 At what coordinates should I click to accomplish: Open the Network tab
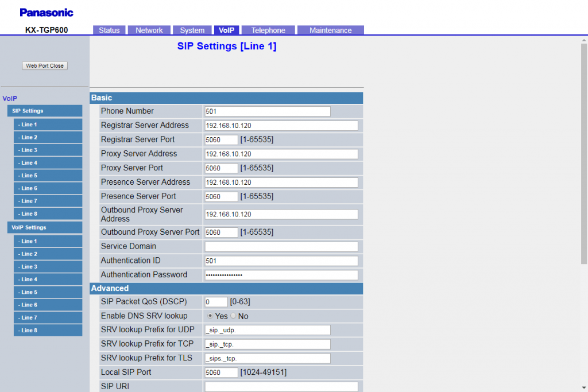point(149,30)
